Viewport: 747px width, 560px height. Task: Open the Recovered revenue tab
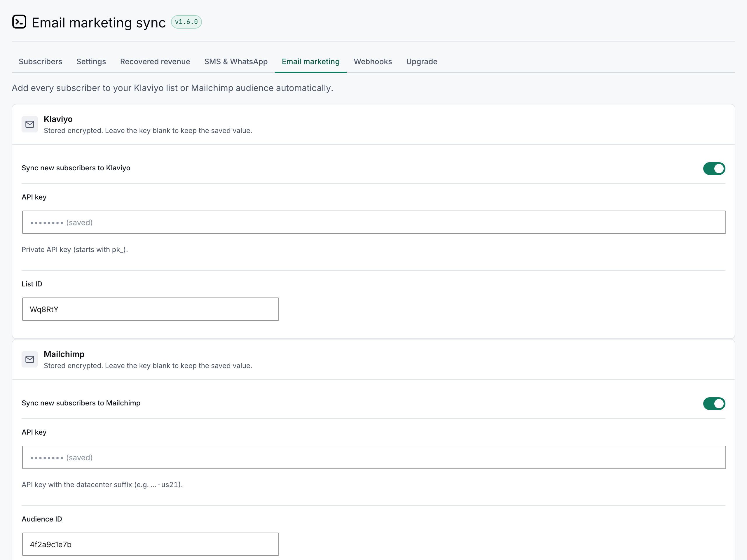(155, 62)
